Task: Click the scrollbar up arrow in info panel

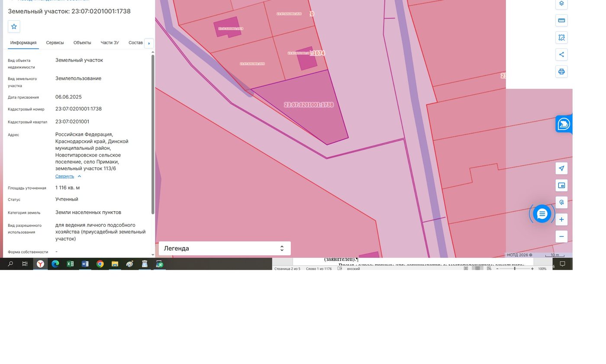Action: [x=153, y=52]
